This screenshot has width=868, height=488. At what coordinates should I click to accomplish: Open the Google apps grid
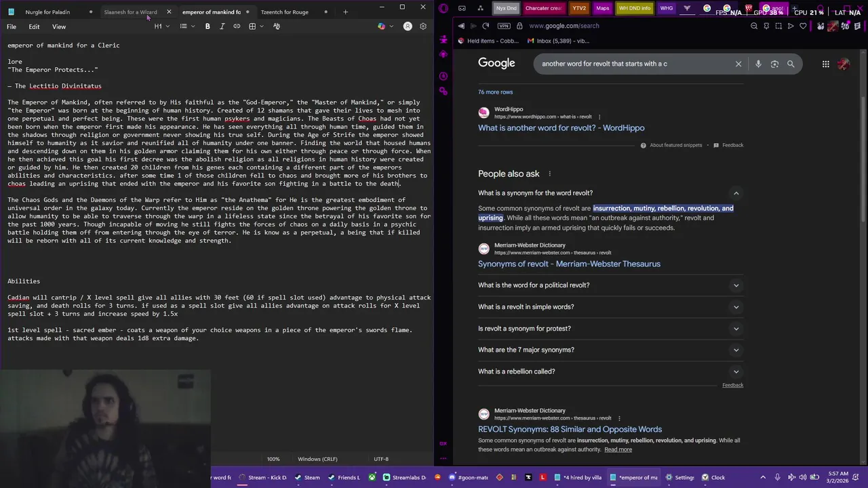point(825,64)
